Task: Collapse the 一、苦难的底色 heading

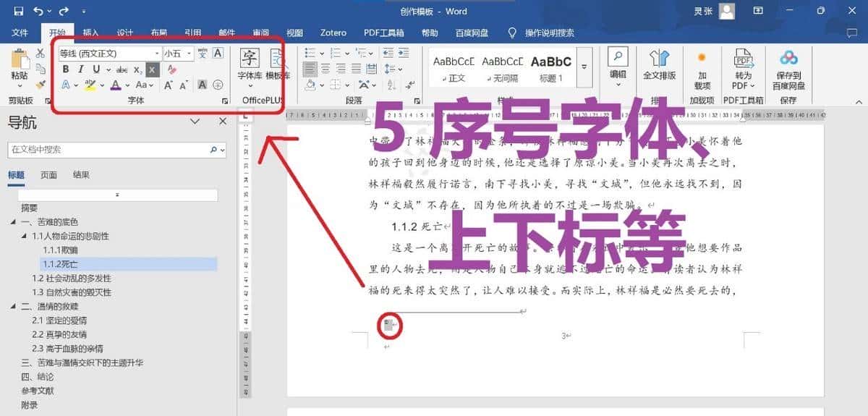Action: pyautogui.click(x=14, y=222)
